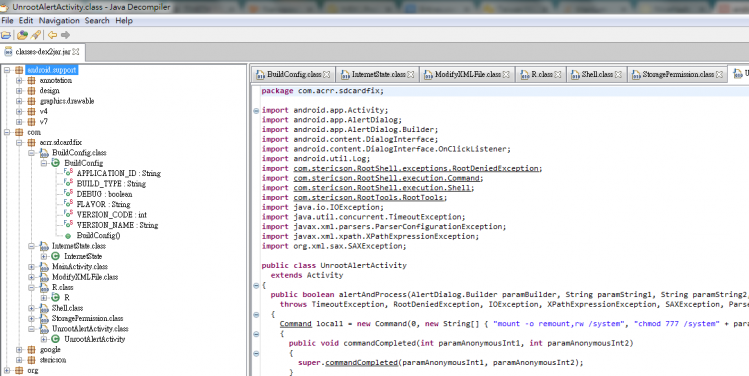Follow the com.stericson.RootShell.execution.Command import link
This screenshot has width=749, height=376.
386,178
